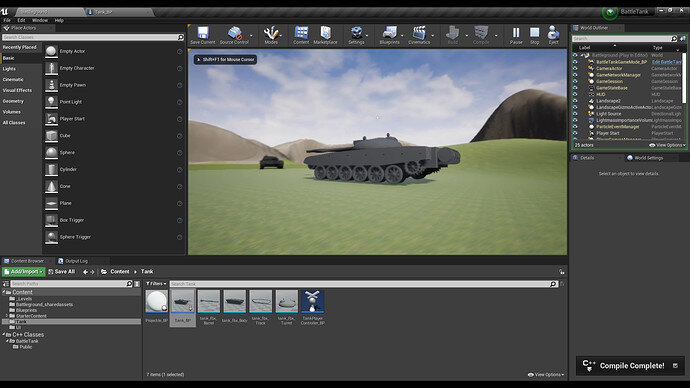Select Empty Pawn actor entry
Viewport: 690px width, 388px height.
114,85
